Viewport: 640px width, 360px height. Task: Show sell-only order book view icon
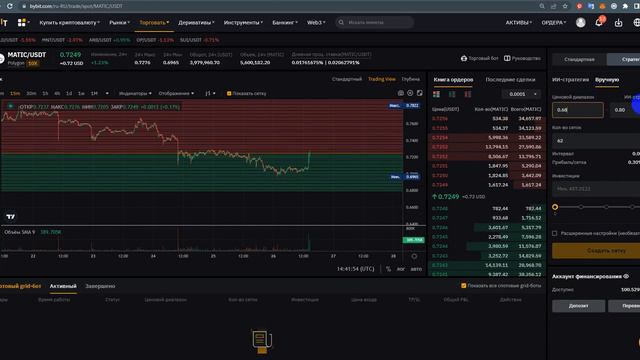pos(467,94)
